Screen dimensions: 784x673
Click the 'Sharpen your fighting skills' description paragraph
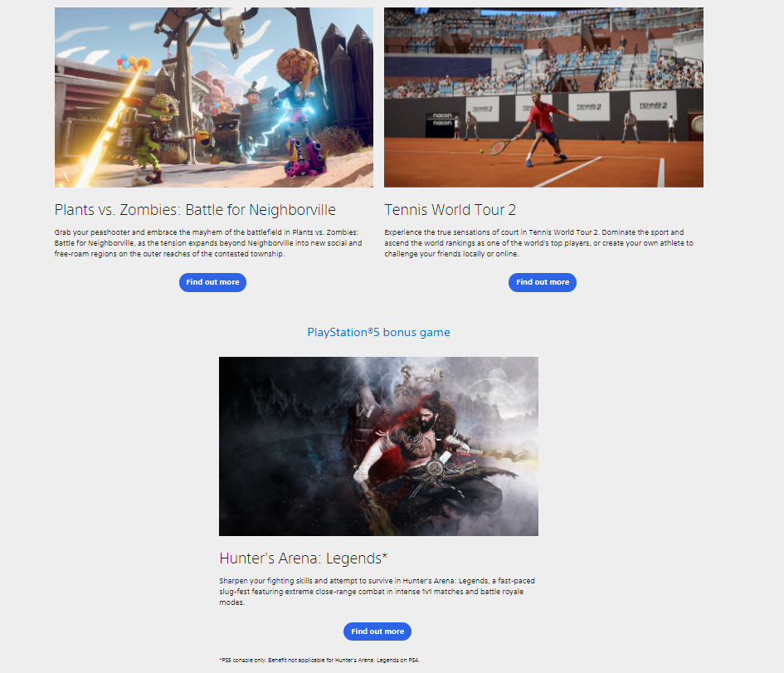point(377,592)
